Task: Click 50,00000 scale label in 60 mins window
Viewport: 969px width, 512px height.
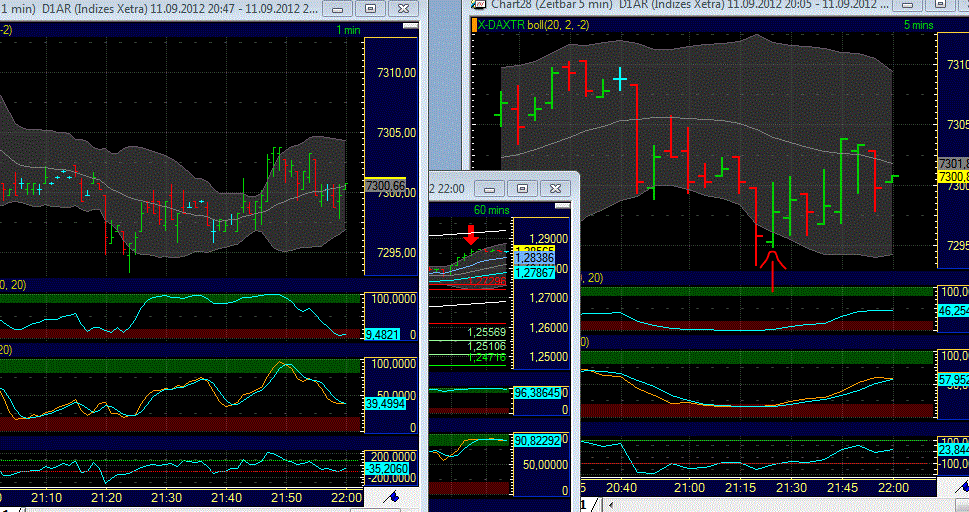Action: [545, 465]
